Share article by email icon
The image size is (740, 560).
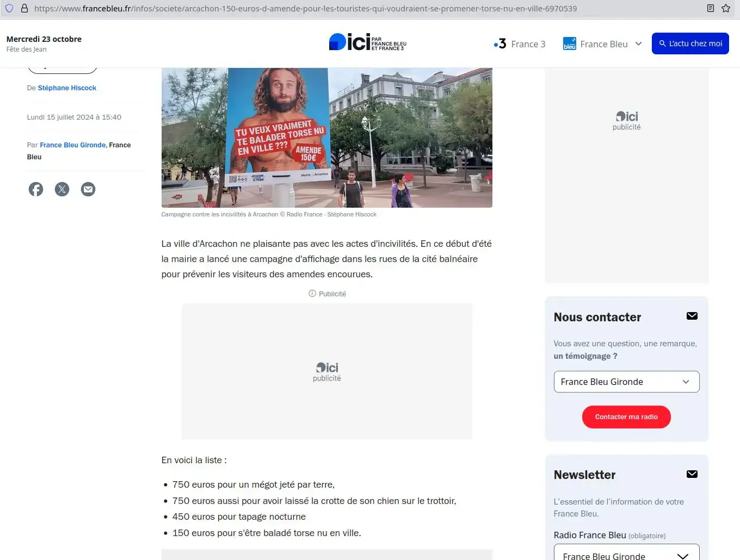pos(88,189)
